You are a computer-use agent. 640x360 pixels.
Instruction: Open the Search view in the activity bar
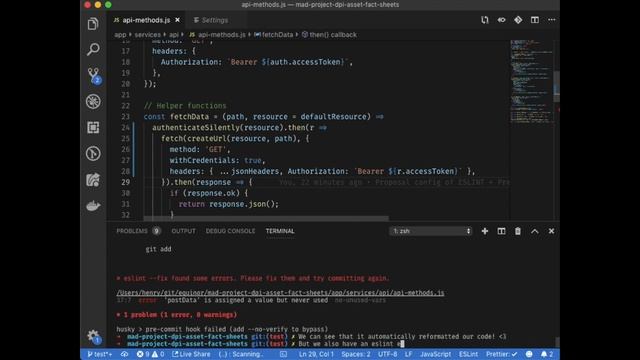93,50
